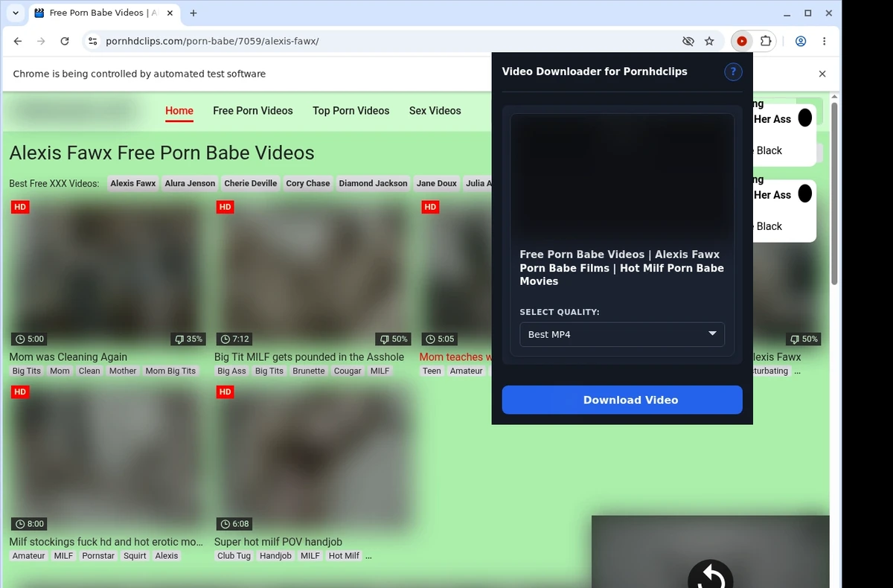Image resolution: width=893 pixels, height=588 pixels.
Task: View site information icon in address bar
Action: [x=92, y=42]
